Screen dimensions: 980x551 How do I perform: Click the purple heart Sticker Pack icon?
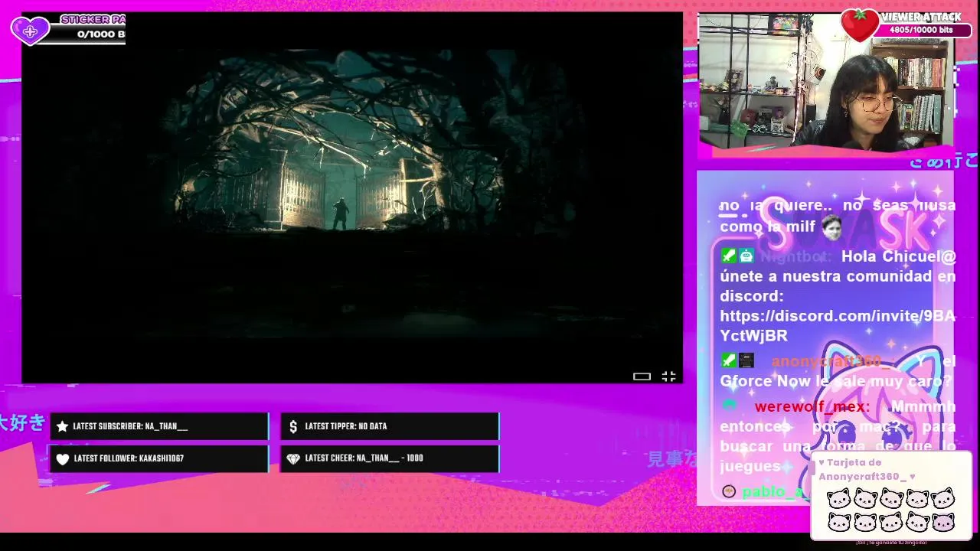(x=29, y=31)
